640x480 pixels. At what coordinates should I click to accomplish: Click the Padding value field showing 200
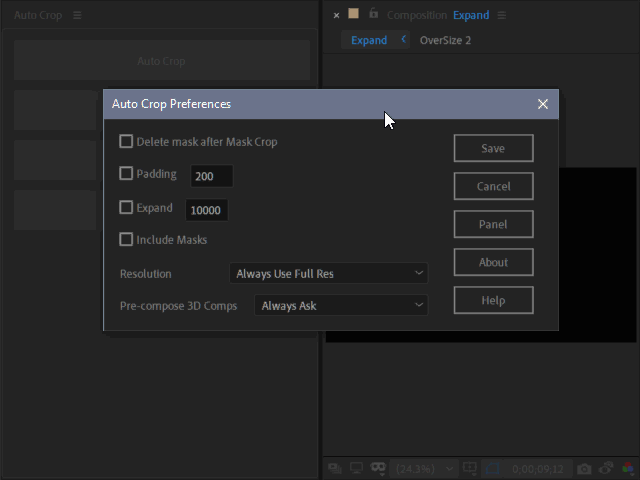[x=212, y=176]
